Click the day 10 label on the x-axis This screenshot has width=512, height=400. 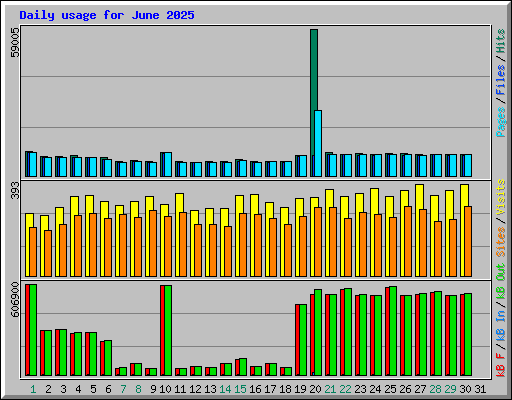tap(165, 389)
